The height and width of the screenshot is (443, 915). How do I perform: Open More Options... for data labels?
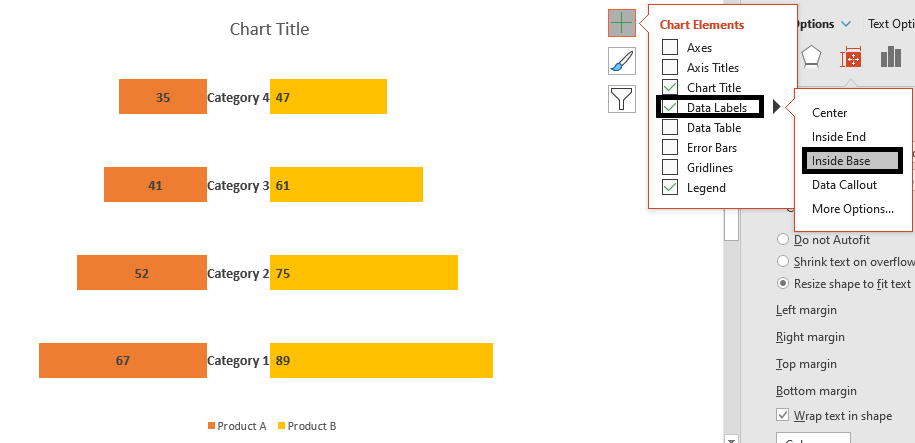point(853,208)
